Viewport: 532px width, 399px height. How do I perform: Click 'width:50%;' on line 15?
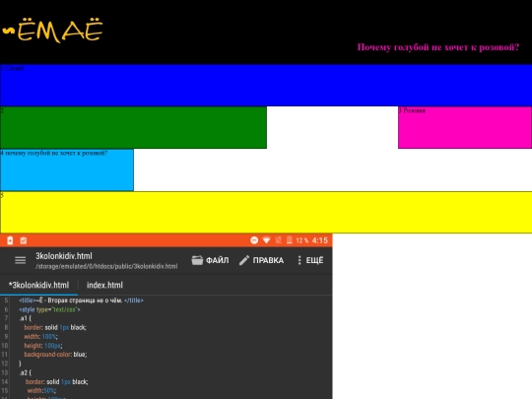tap(41, 391)
